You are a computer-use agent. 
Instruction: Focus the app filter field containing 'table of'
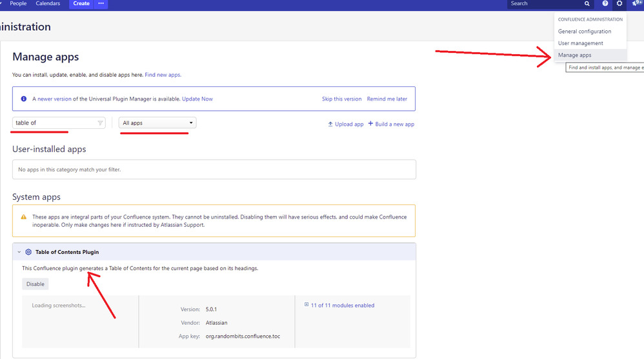click(59, 122)
